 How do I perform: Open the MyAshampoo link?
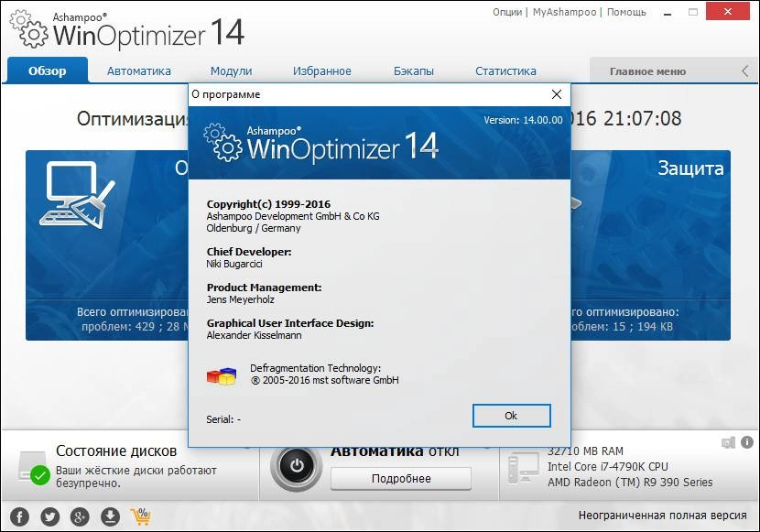564,12
